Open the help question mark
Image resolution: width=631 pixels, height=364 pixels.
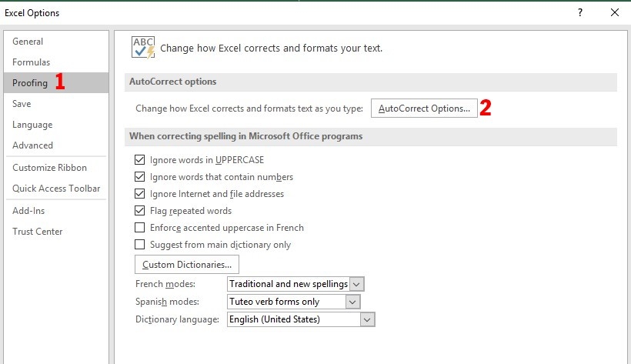(x=580, y=12)
